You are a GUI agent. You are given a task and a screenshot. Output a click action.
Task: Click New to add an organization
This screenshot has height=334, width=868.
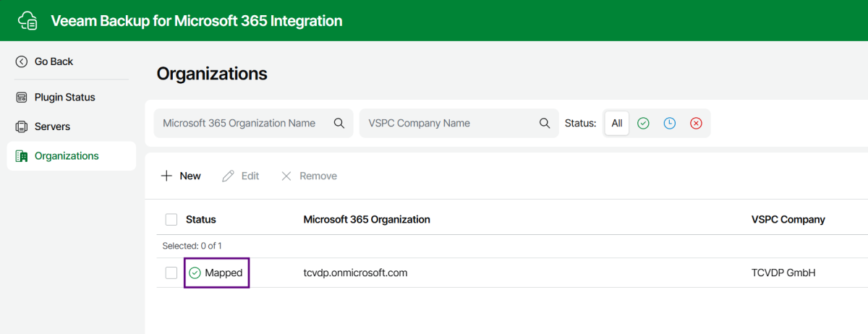(181, 176)
